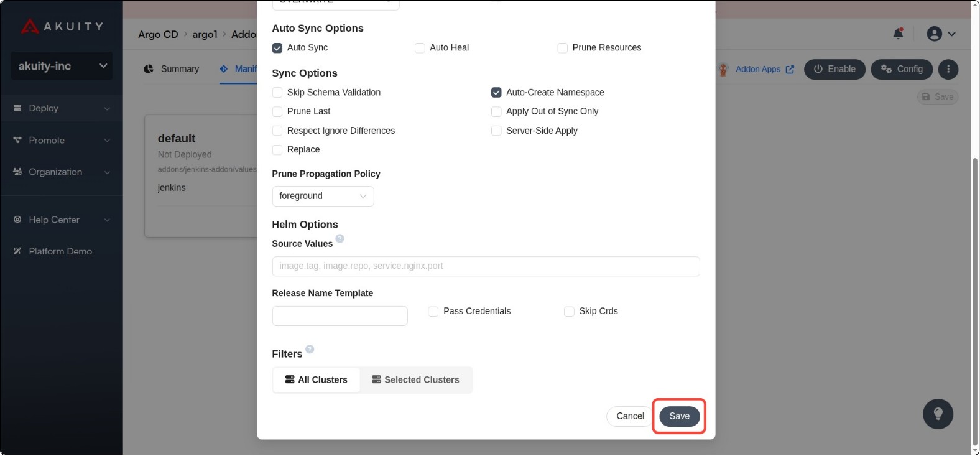The width and height of the screenshot is (980, 456).
Task: Click the jenkins addon name text
Action: (x=172, y=188)
